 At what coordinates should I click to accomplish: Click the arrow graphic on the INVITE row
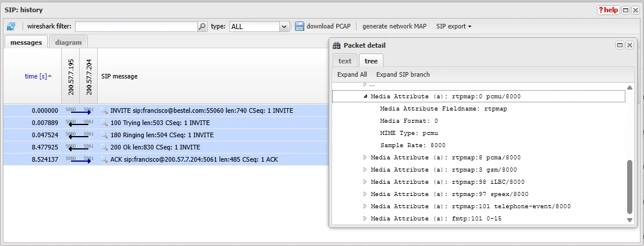tap(80, 111)
